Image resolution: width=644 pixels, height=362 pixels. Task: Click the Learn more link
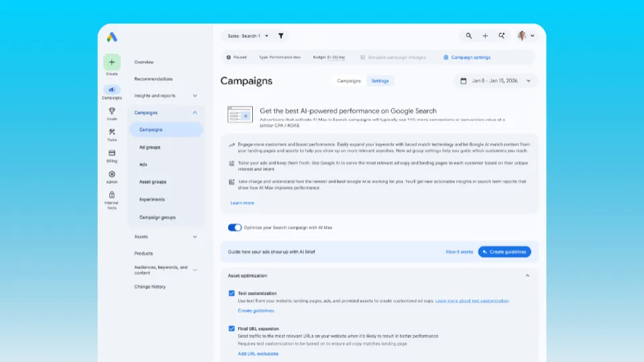coord(242,203)
